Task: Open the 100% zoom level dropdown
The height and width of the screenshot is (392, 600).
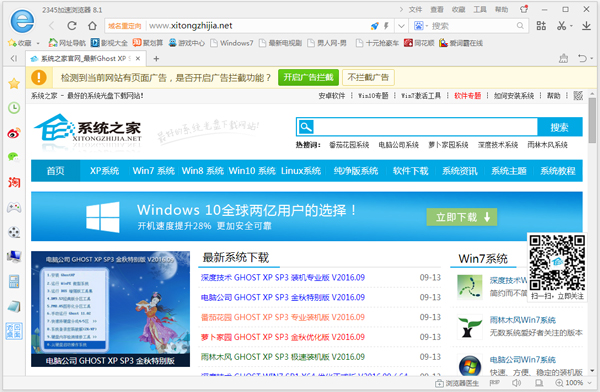Action: point(573,383)
